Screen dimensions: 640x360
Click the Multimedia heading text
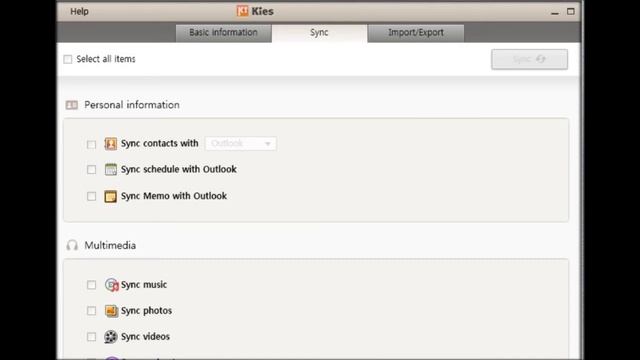coord(110,245)
